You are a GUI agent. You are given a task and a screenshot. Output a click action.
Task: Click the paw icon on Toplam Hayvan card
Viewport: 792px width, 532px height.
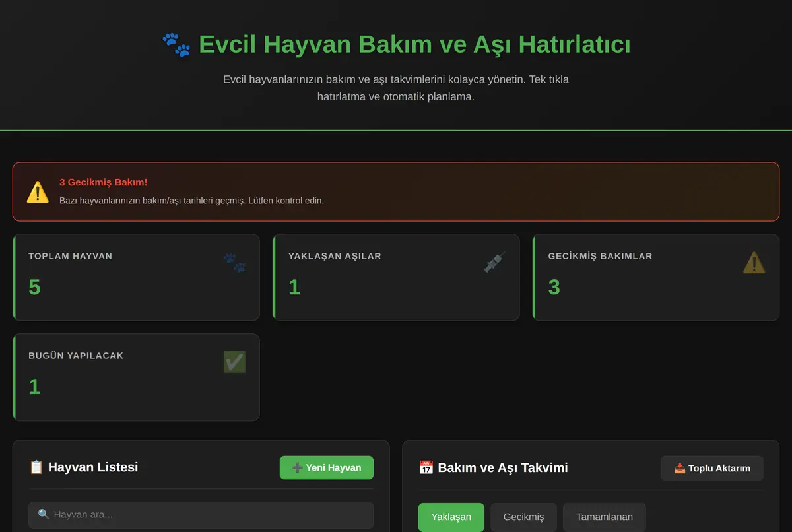coord(234,263)
